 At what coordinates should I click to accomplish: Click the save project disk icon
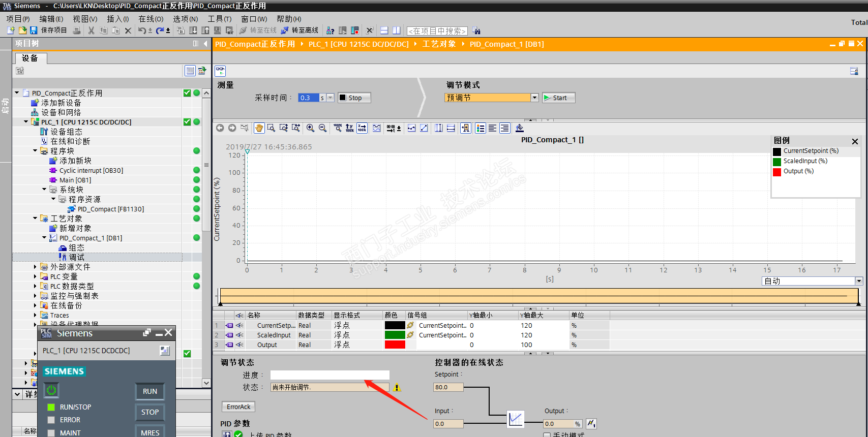coord(34,30)
